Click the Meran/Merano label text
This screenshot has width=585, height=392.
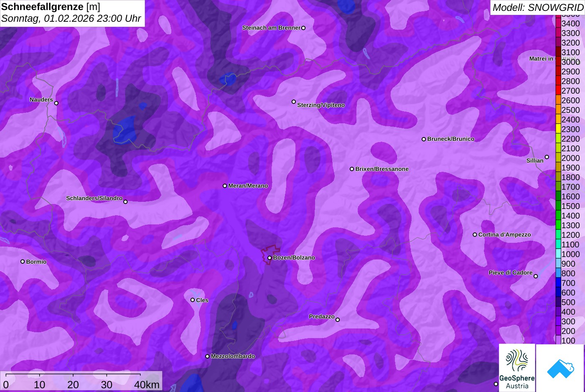click(x=248, y=186)
